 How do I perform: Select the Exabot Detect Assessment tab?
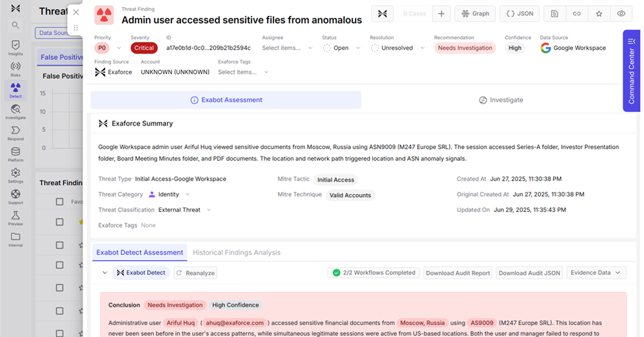pos(140,252)
